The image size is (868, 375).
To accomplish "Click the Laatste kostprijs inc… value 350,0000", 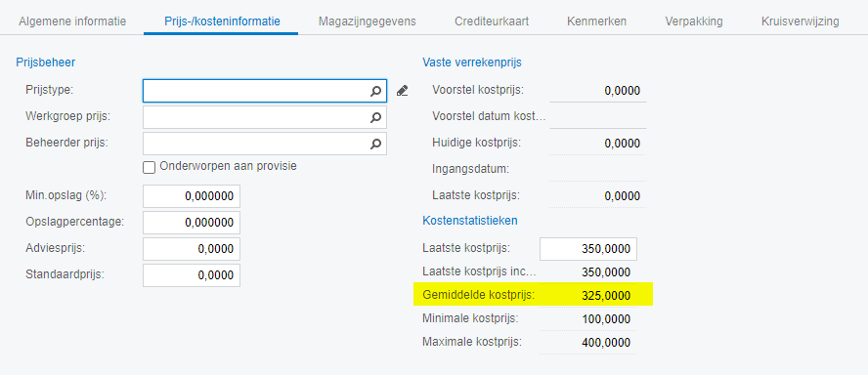I will [606, 272].
